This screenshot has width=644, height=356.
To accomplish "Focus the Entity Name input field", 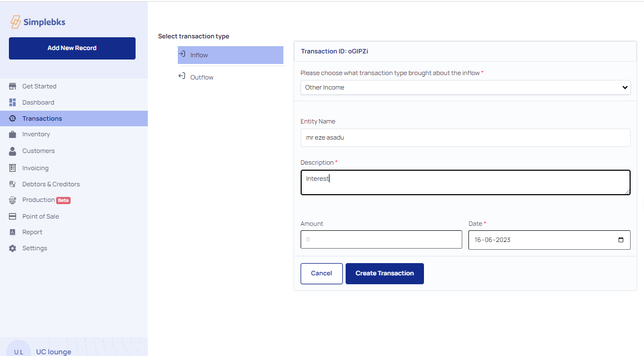I will click(x=465, y=138).
